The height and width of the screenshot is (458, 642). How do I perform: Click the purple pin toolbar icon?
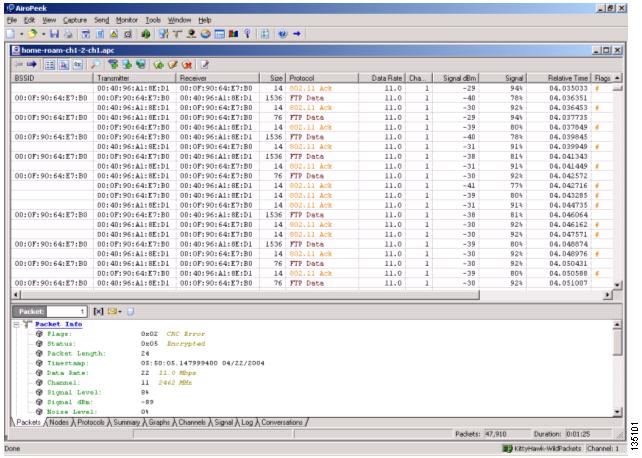(247, 34)
